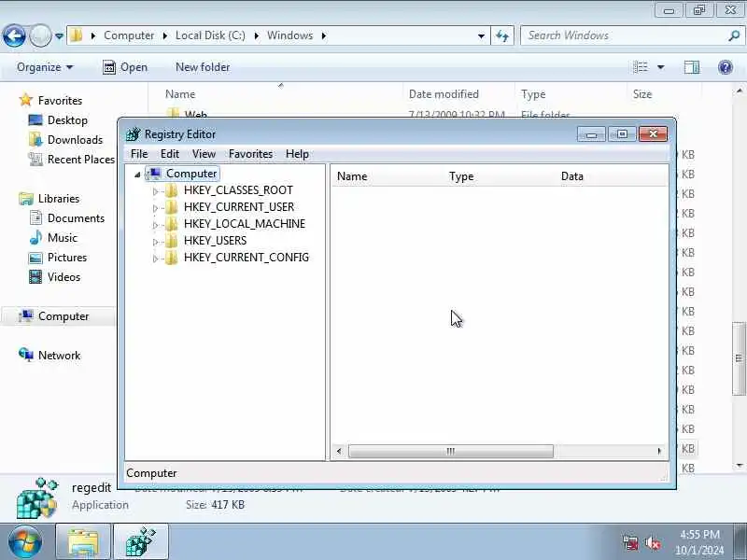Click the Explorer Help icon
Screen dimensions: 747x560
(x=726, y=67)
